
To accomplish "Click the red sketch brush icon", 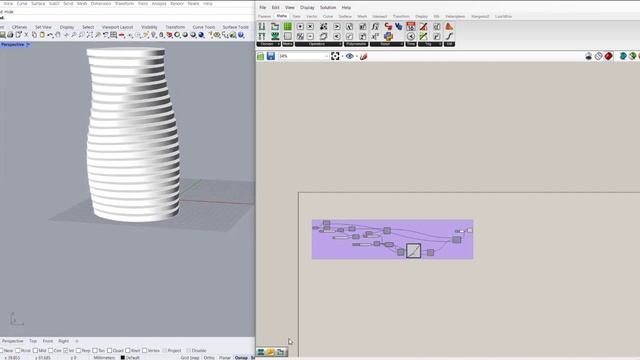I will [x=363, y=56].
